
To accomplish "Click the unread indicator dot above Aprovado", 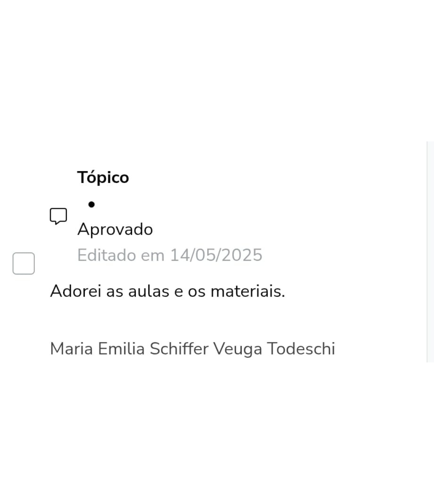I will (91, 204).
